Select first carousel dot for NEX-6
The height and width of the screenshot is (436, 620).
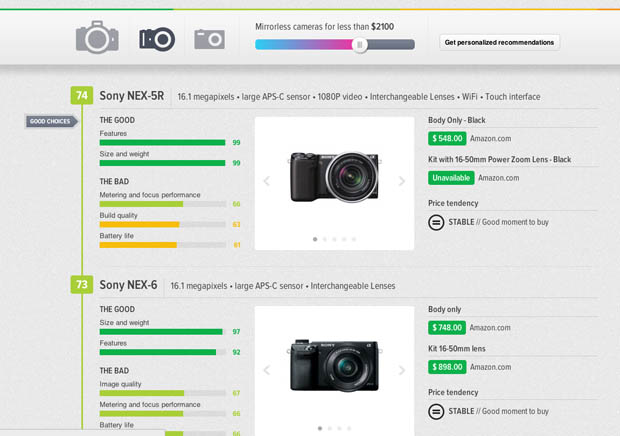320,428
